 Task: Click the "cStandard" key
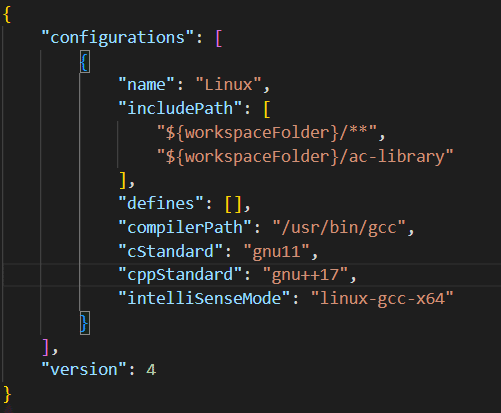(x=170, y=251)
